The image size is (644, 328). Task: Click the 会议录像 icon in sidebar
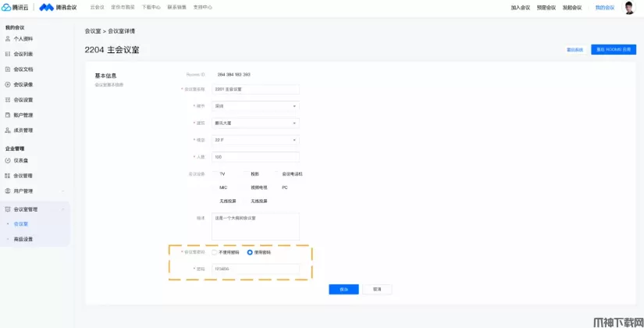9,84
